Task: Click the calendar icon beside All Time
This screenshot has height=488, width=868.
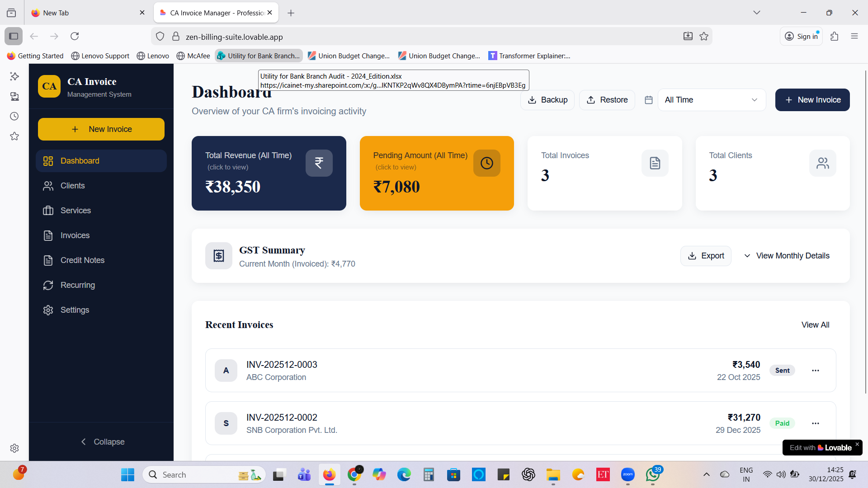Action: click(x=648, y=100)
